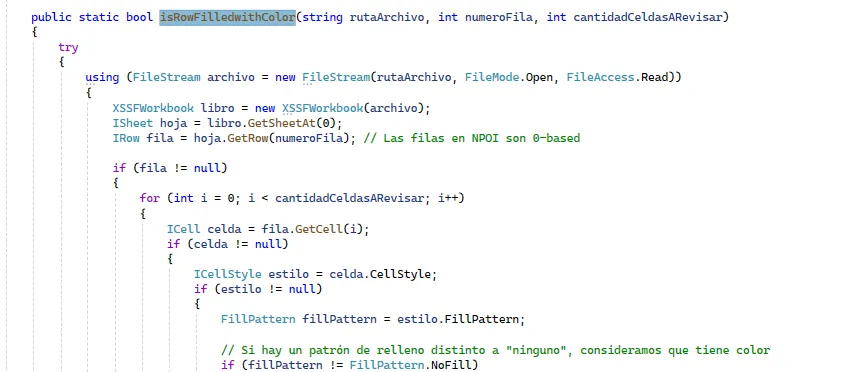Click 'estilo != null' condition
Screen dimensions: 848x372
pos(268,289)
